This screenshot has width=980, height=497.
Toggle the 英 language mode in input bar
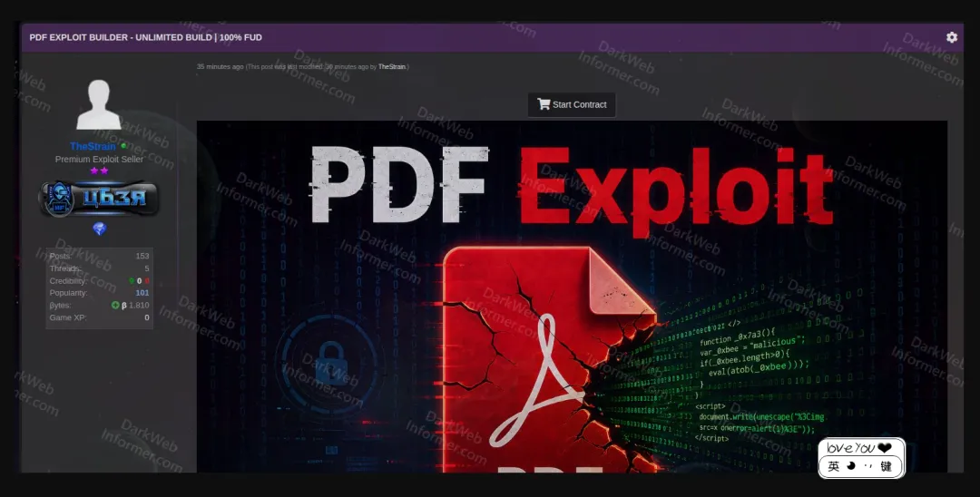833,466
